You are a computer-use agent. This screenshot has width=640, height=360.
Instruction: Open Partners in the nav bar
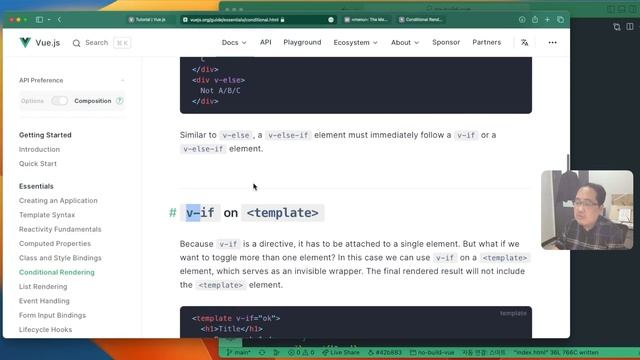point(487,42)
